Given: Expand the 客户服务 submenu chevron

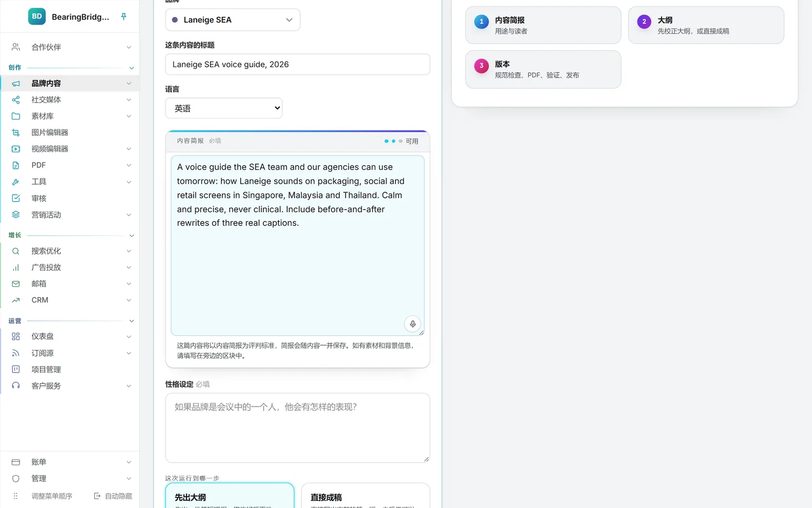Looking at the screenshot, I should click(x=129, y=386).
